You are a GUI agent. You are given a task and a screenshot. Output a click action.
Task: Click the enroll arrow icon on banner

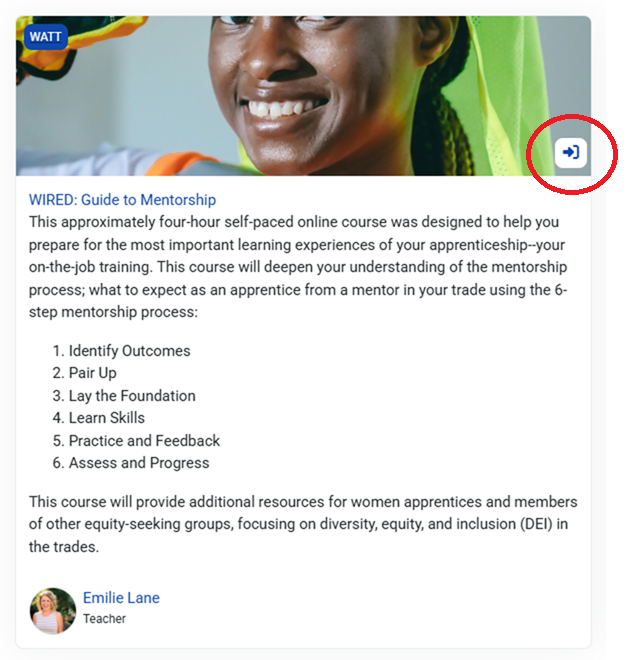571,152
